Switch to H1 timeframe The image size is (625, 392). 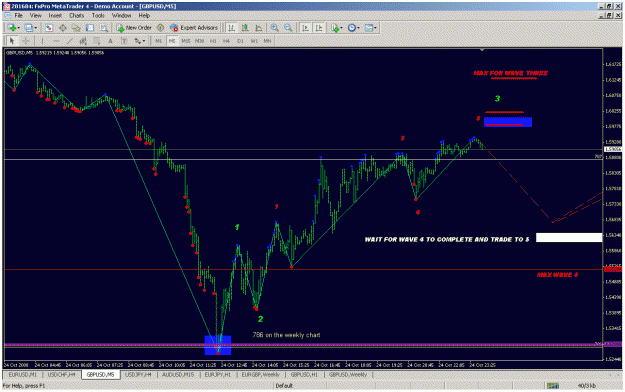pyautogui.click(x=213, y=41)
